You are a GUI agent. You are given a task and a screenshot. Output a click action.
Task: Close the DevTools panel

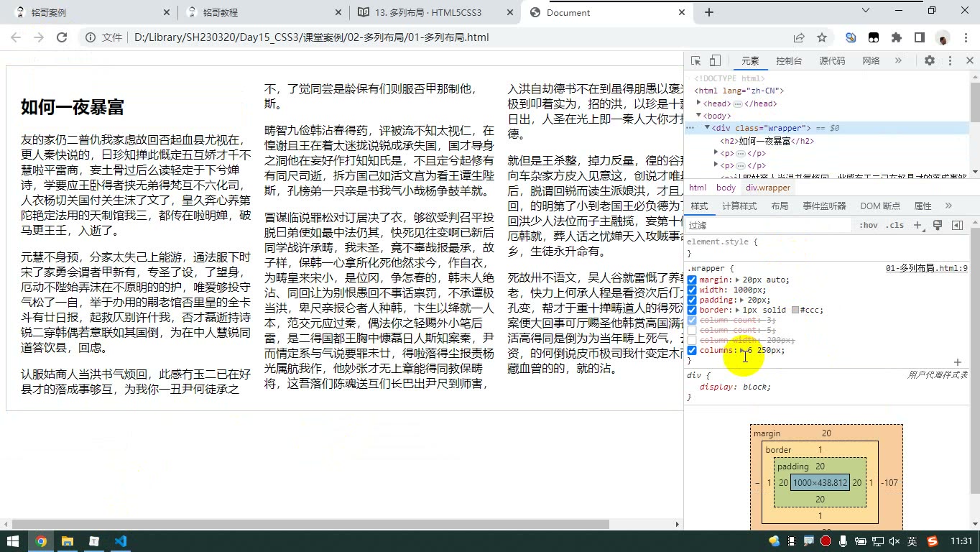coord(969,61)
